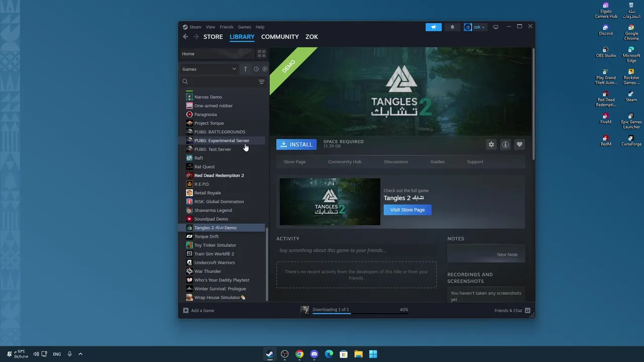This screenshot has width=644, height=362.
Task: Show ready-to-play games icon
Action: tap(265, 69)
